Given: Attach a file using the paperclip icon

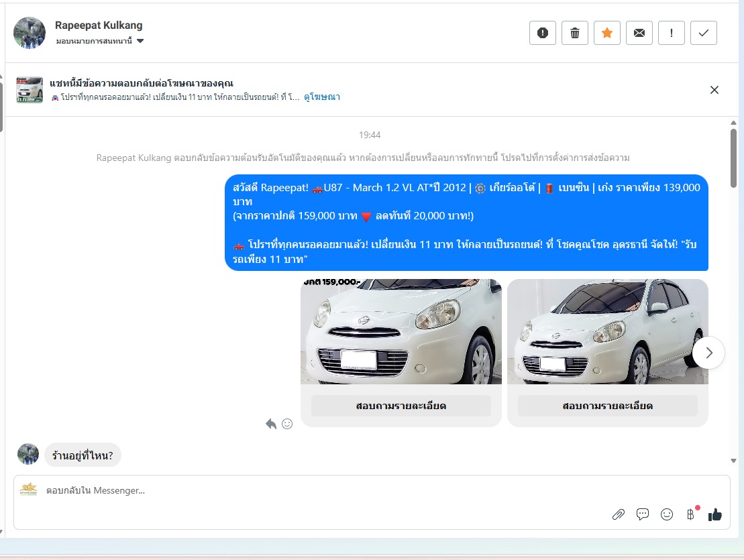Looking at the screenshot, I should coord(619,514).
